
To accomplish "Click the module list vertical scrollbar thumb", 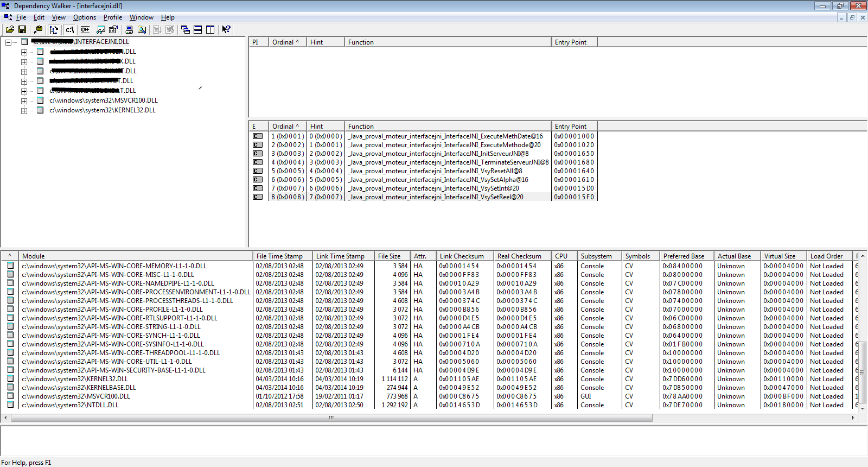I will pyautogui.click(x=863, y=373).
